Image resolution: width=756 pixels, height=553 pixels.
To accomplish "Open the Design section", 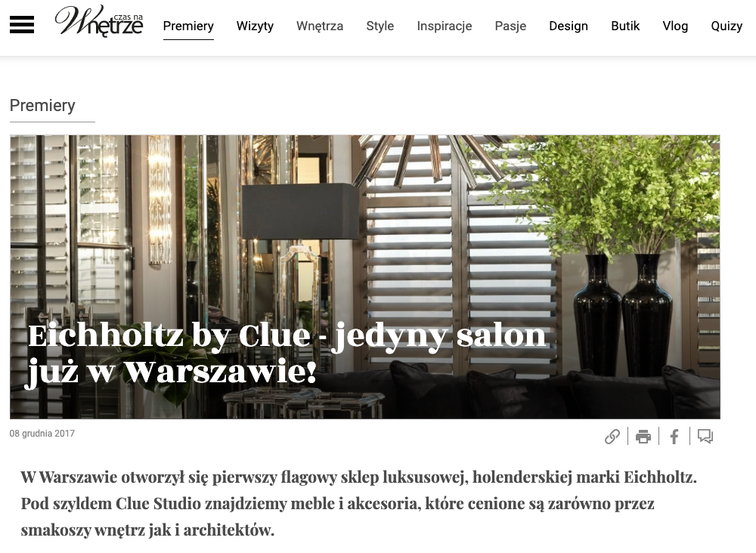I will tap(569, 26).
